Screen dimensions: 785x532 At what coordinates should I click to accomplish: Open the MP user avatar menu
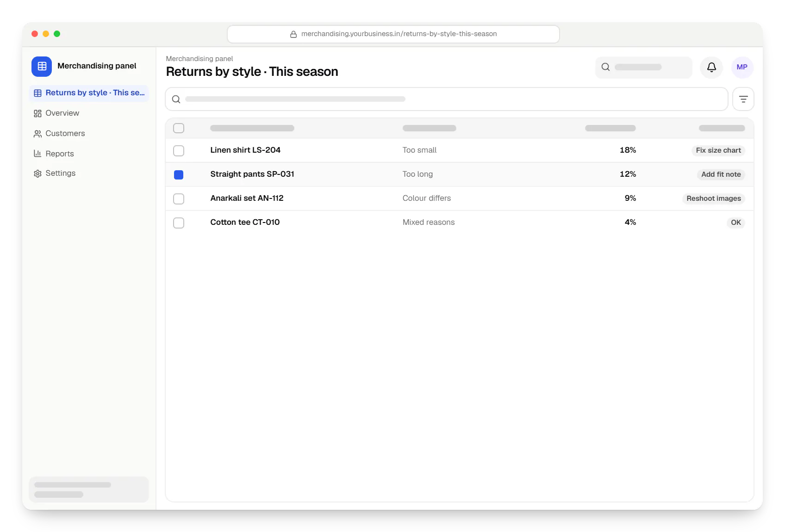742,68
